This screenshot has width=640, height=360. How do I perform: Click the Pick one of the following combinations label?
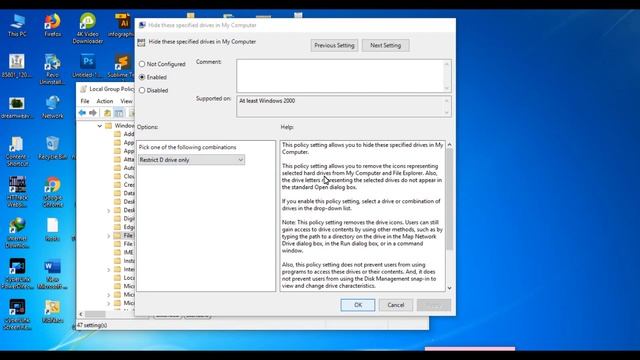(187, 147)
